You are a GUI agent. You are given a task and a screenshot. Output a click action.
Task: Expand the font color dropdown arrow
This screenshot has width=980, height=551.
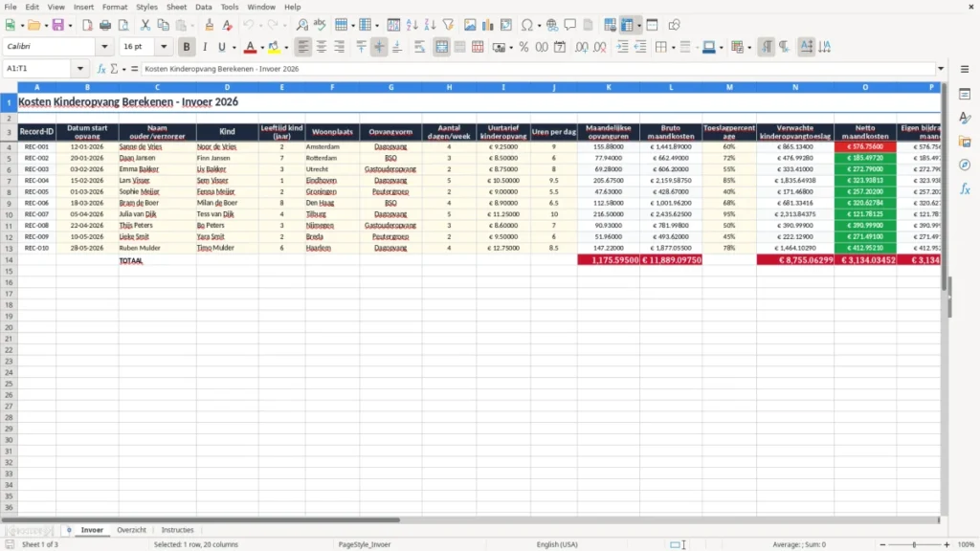point(262,48)
